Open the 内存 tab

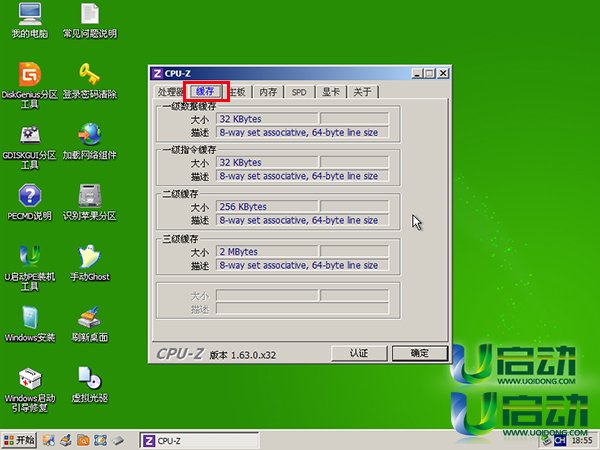tap(268, 92)
